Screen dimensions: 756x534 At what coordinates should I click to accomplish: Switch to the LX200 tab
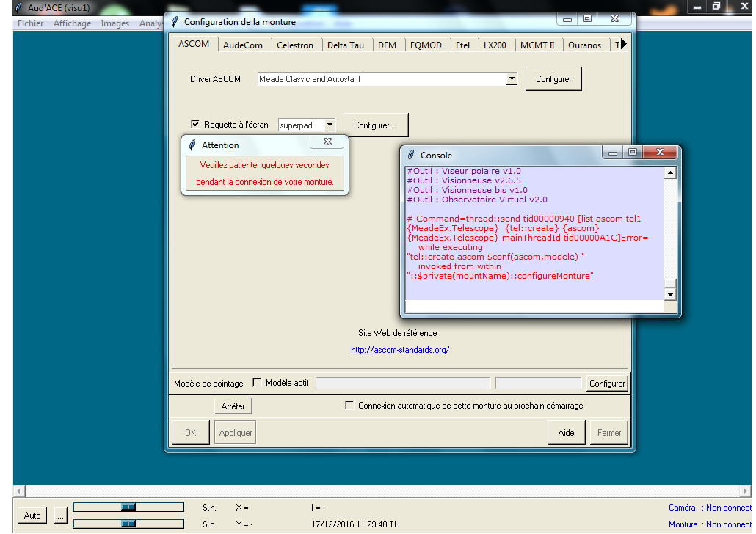(x=495, y=45)
